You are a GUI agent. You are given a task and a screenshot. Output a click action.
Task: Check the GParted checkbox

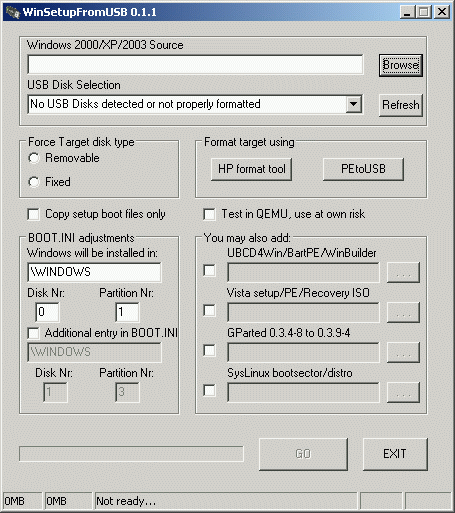(x=209, y=351)
